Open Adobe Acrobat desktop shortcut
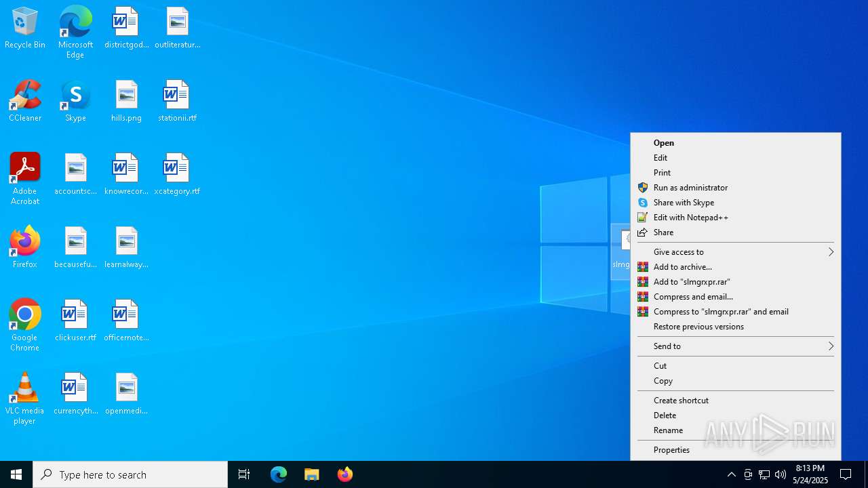 click(x=25, y=179)
